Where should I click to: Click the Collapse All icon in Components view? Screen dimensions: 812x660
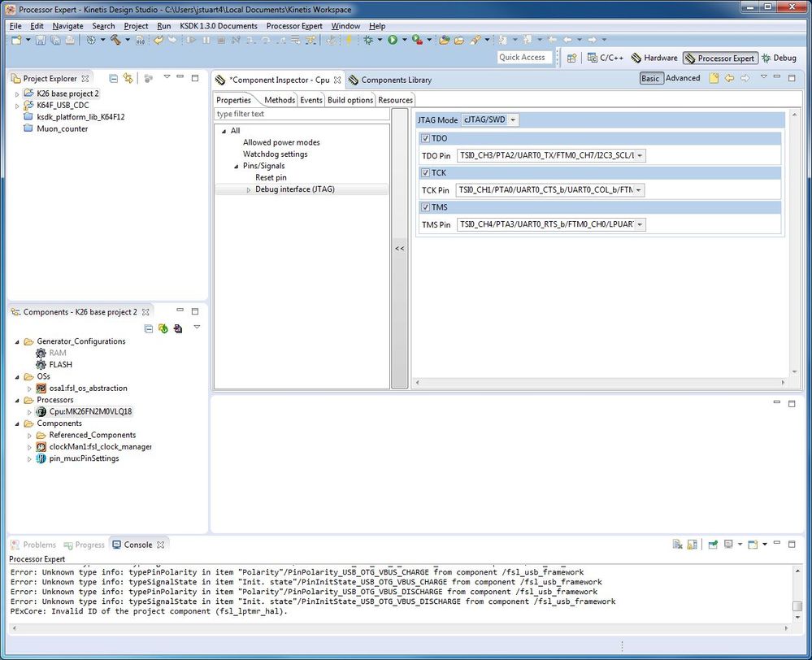(x=148, y=328)
